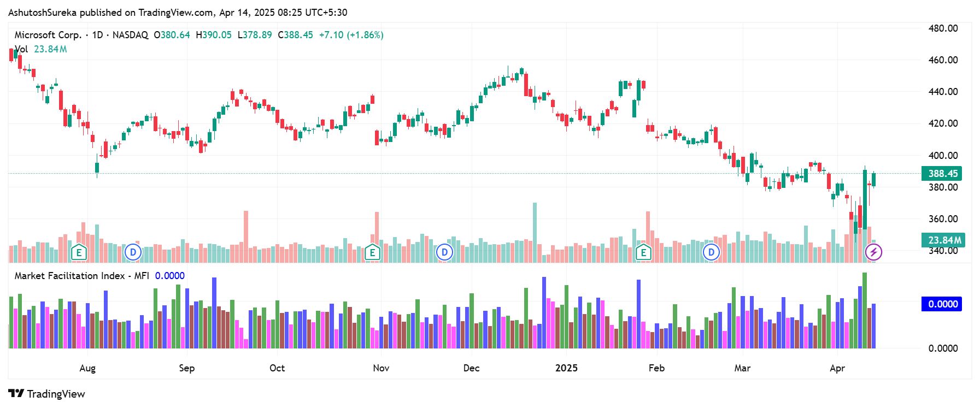This screenshot has height=408, width=980.
Task: Click the bottom 0.0000 MFI scale label
Action: [x=943, y=348]
